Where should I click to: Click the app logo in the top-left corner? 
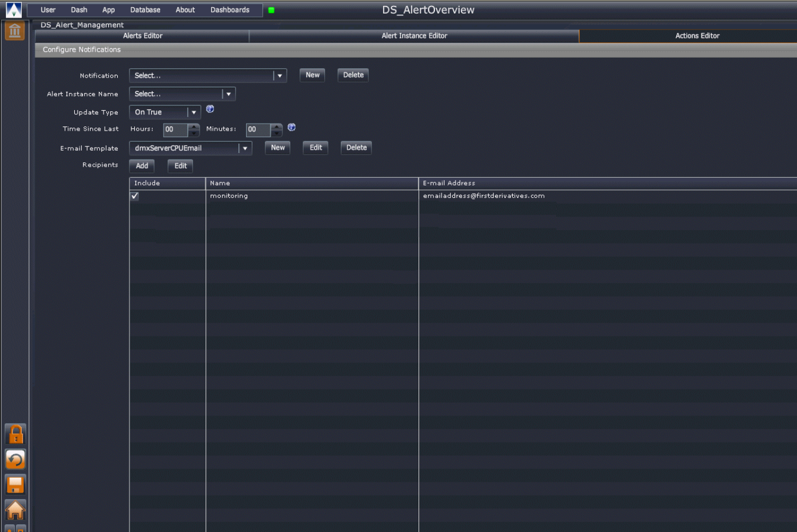tap(14, 10)
